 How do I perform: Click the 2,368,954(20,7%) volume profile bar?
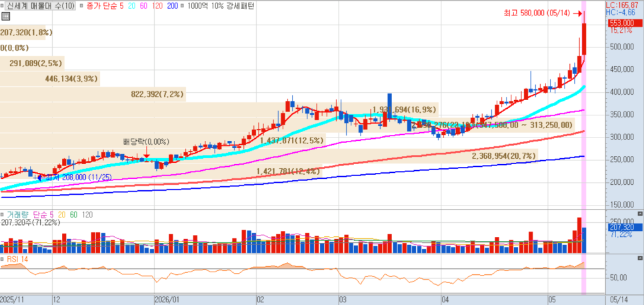point(269,156)
